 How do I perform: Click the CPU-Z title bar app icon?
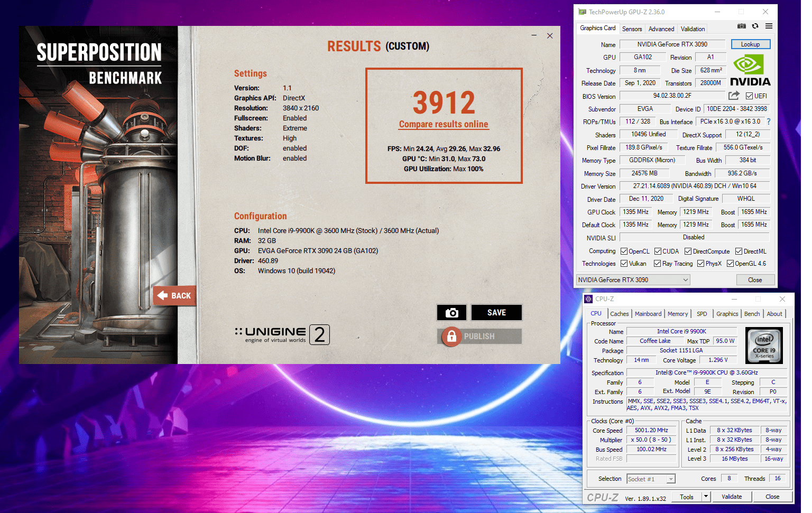point(588,299)
